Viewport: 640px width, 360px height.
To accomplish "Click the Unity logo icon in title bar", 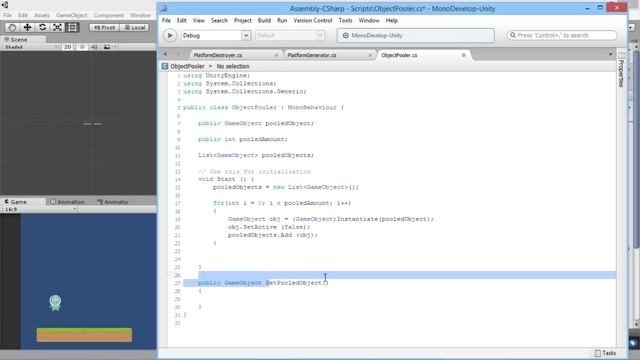I will [5, 5].
